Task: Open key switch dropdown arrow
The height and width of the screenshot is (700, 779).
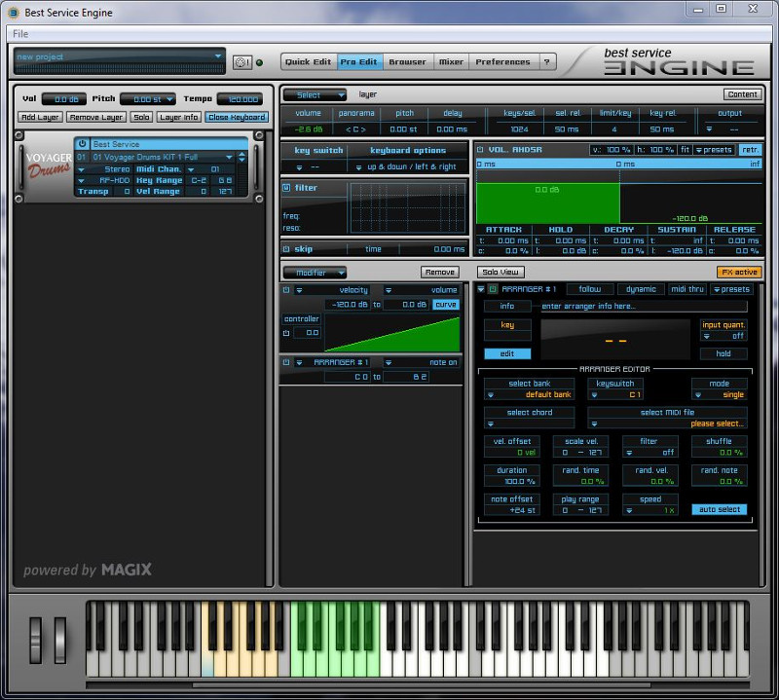Action: (x=299, y=167)
